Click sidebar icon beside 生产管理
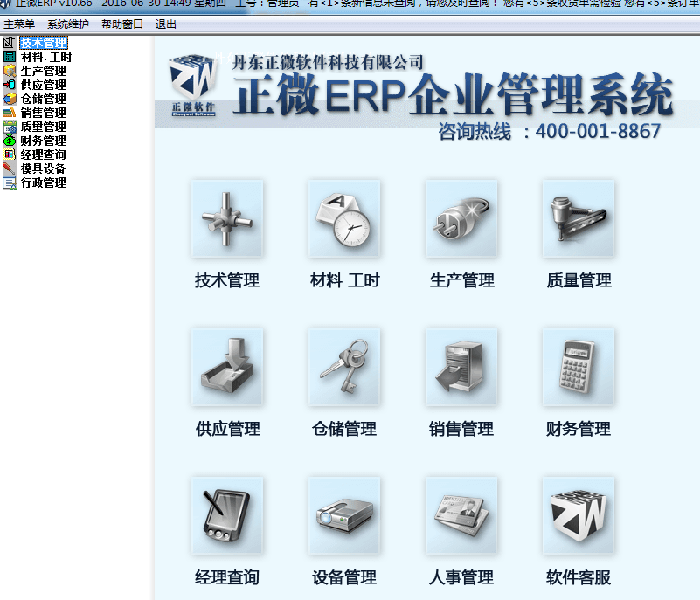Screen dimensions: 700x600 tap(10, 71)
